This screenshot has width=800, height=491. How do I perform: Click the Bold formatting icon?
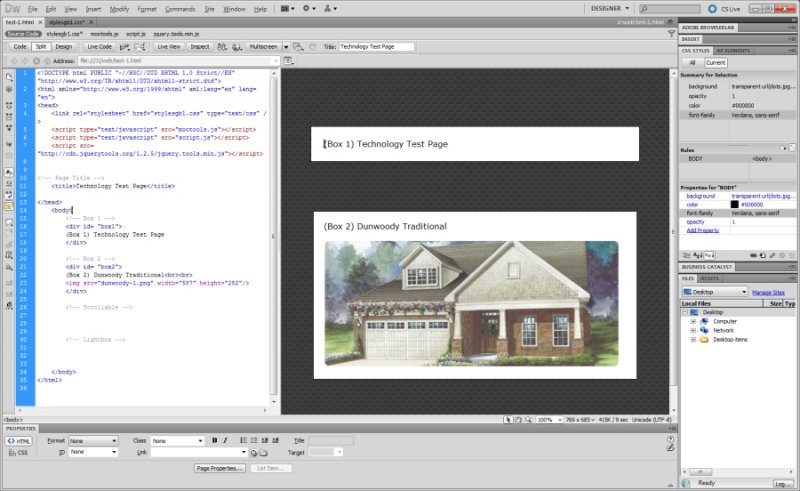click(214, 440)
